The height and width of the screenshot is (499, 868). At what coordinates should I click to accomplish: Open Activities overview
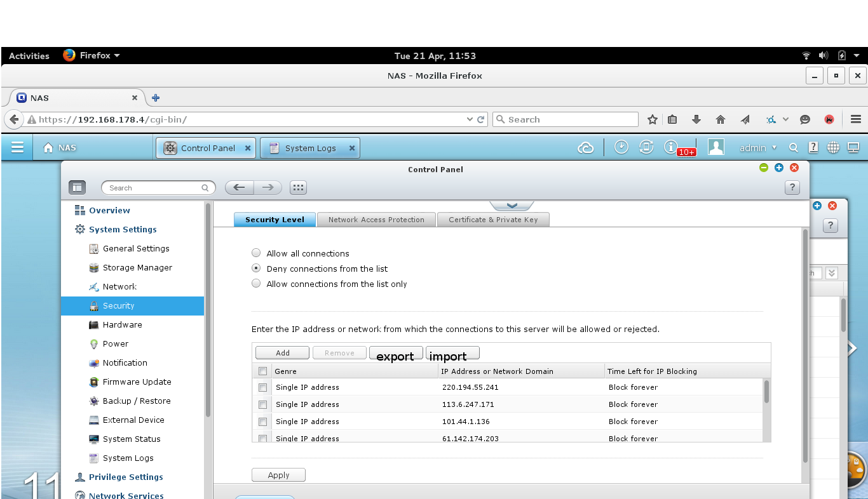(x=29, y=56)
